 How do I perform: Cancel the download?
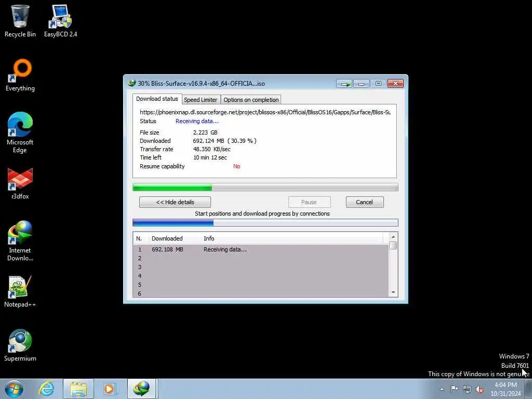click(x=365, y=202)
